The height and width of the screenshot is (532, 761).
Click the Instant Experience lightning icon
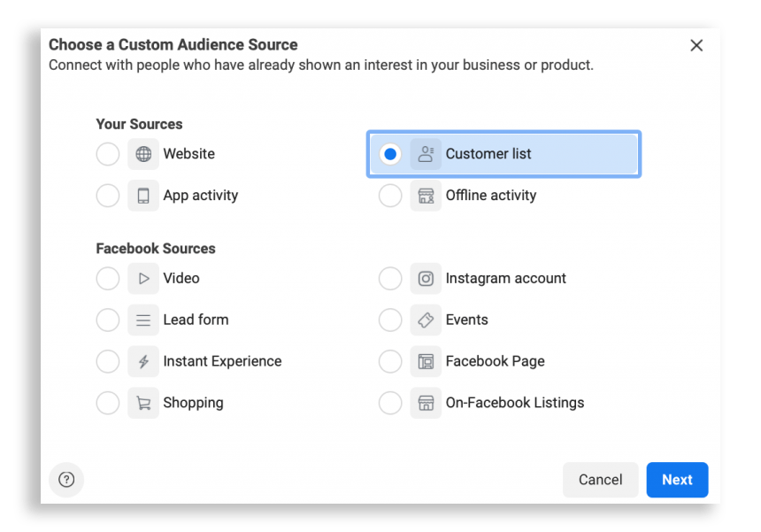pos(143,362)
